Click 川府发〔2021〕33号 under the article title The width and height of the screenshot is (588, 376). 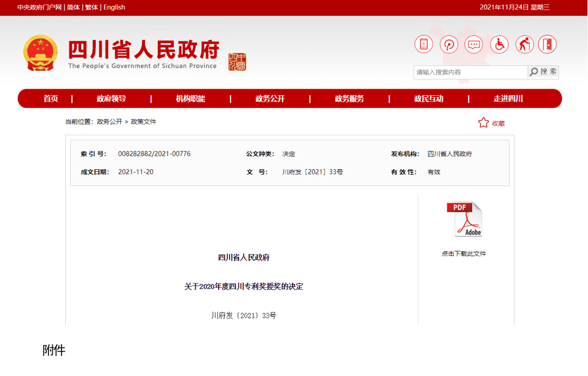pyautogui.click(x=244, y=316)
